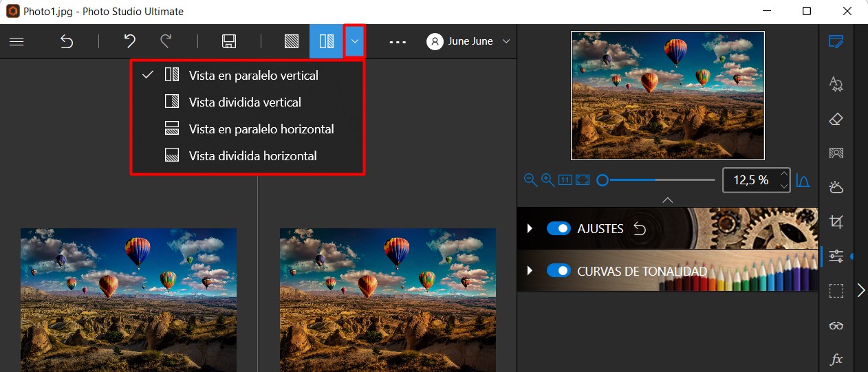
Task: Open the adjustments sliders tool
Action: pos(836,256)
